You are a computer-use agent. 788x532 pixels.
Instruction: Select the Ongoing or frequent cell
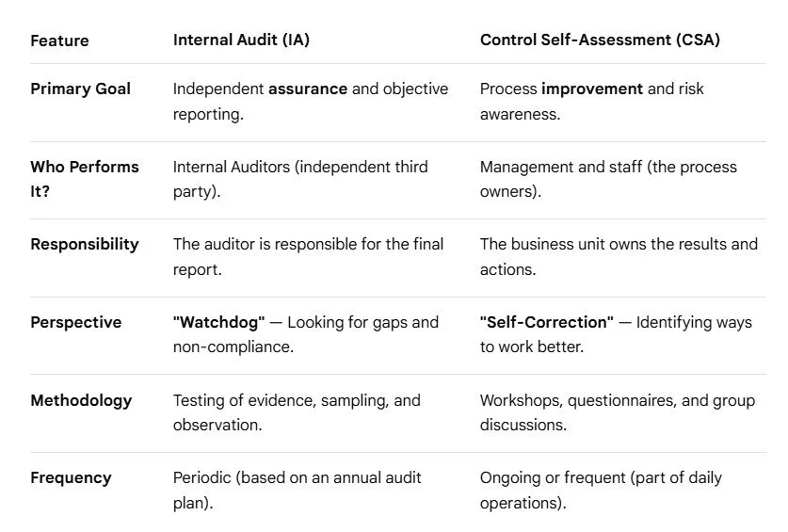(x=601, y=491)
